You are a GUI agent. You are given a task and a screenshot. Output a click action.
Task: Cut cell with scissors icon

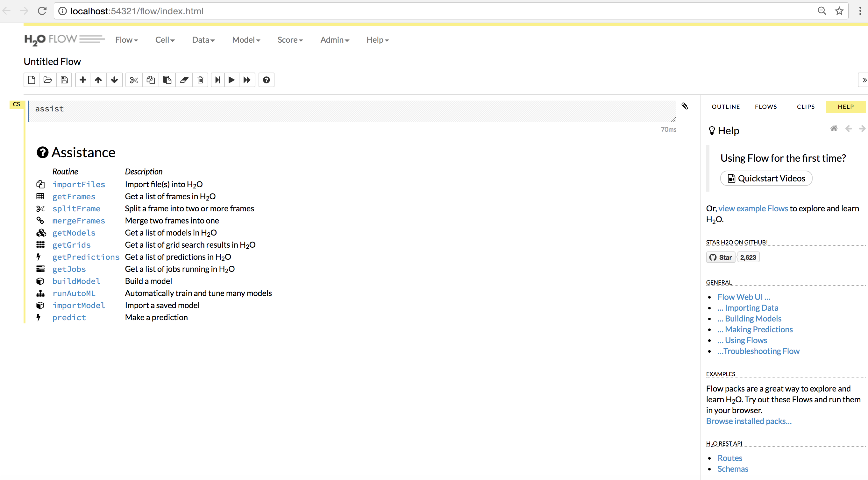coord(134,80)
